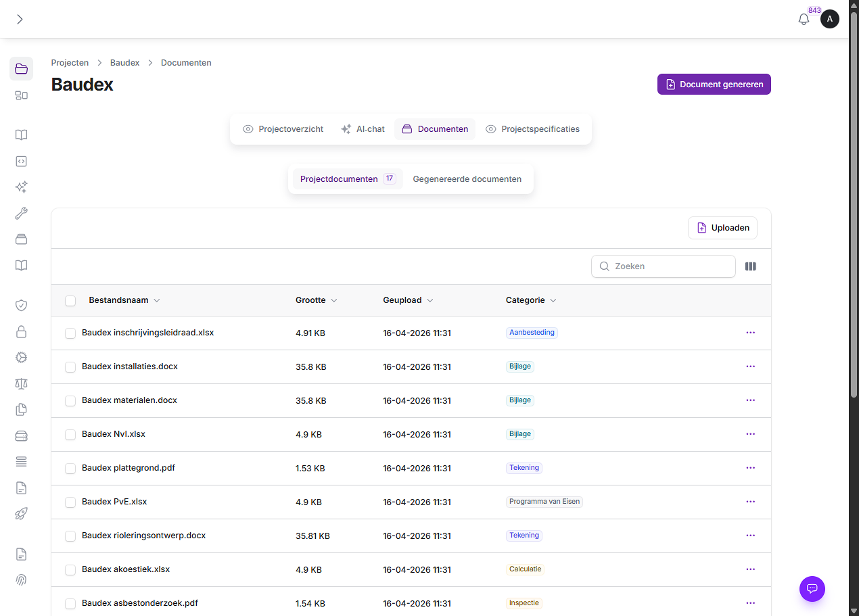Check the box for Baudex akoestiek.xlsx
Viewport: 859px width, 616px height.
coord(70,570)
